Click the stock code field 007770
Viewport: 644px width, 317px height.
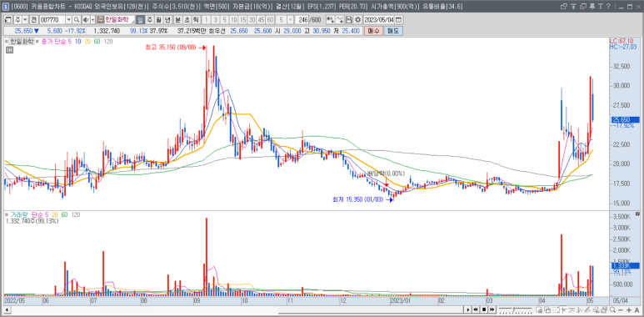pos(52,20)
